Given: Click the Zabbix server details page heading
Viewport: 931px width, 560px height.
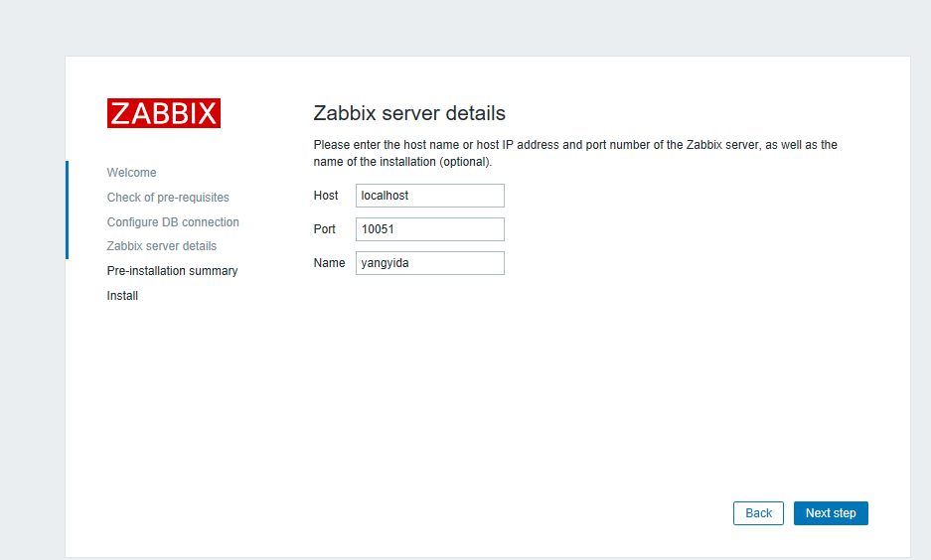Looking at the screenshot, I should click(x=409, y=113).
